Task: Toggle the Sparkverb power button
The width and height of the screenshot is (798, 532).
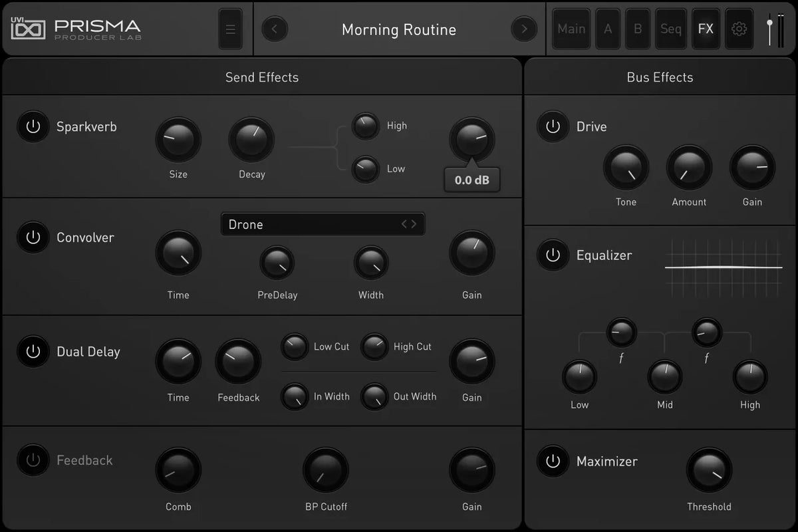Action: pos(33,126)
